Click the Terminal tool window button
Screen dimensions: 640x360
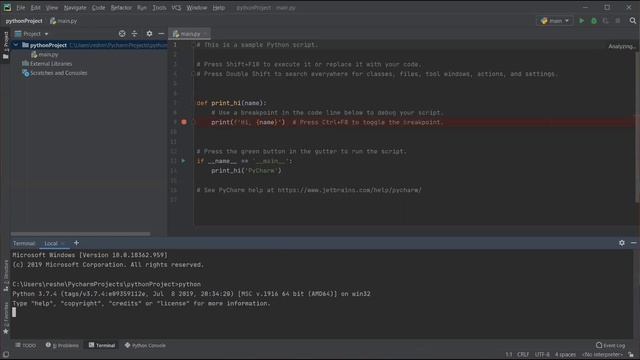pyautogui.click(x=102, y=345)
